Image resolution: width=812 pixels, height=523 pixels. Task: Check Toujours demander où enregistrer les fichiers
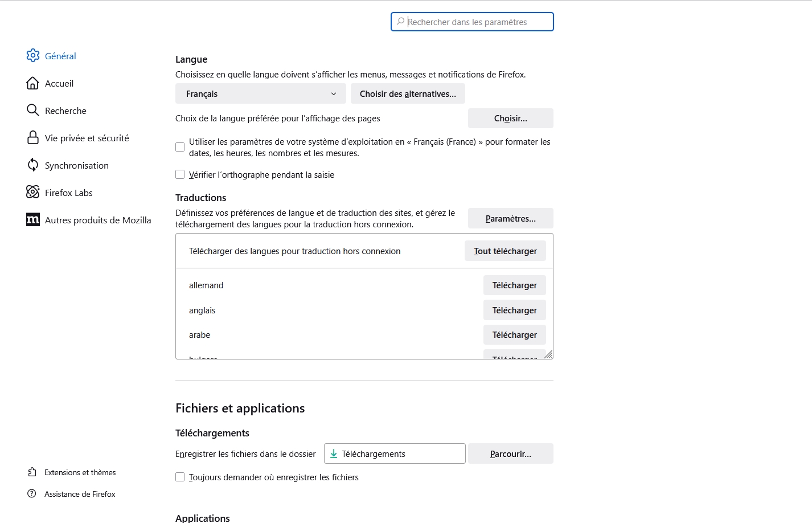pos(180,477)
